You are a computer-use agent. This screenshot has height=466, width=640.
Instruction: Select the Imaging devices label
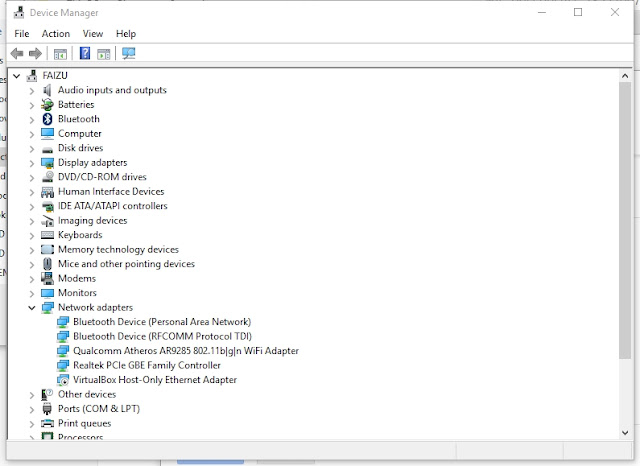(93, 220)
